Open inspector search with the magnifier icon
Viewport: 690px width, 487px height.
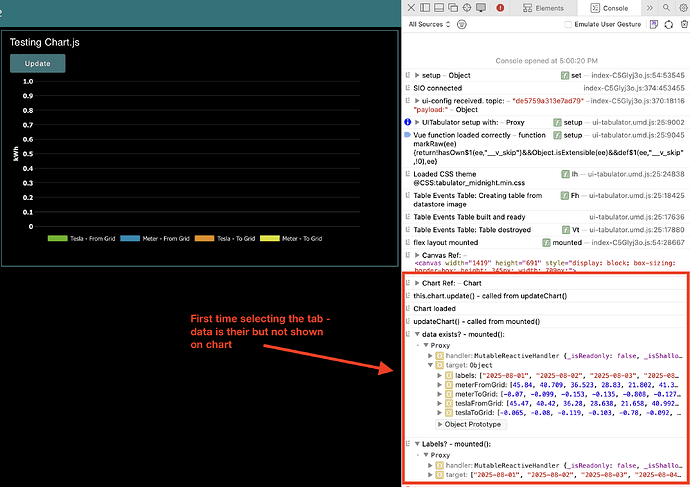click(666, 7)
